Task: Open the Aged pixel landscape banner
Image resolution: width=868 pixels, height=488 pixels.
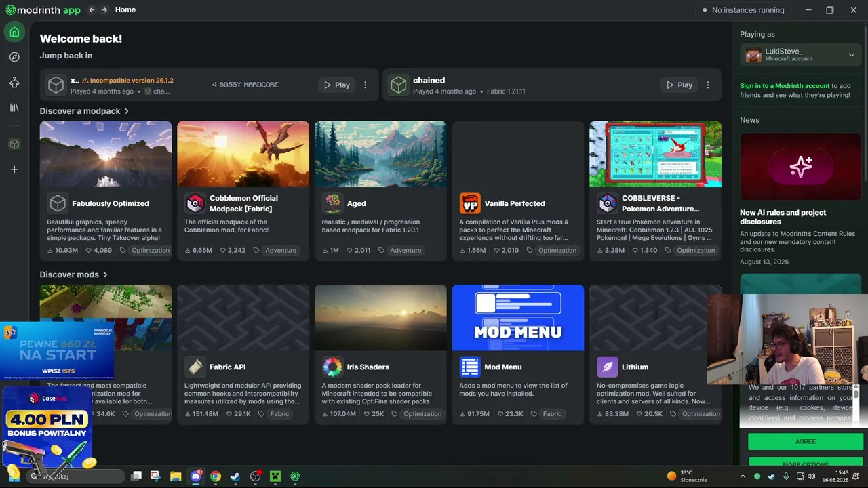Action: tap(380, 154)
